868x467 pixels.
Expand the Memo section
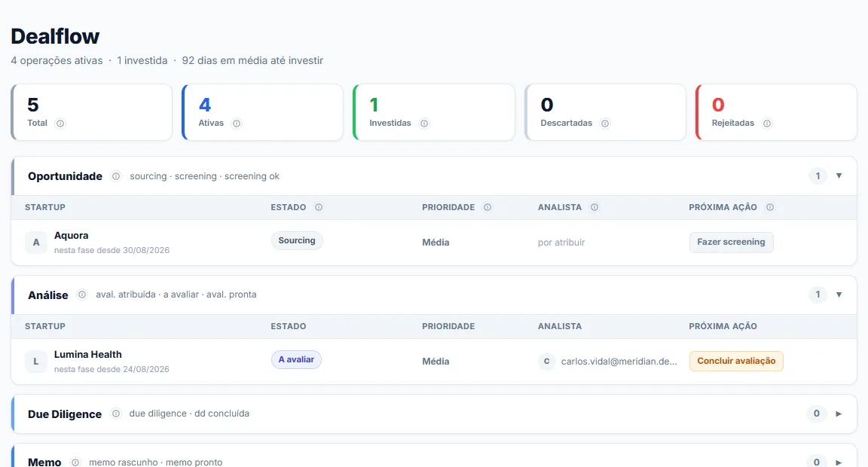(839, 462)
